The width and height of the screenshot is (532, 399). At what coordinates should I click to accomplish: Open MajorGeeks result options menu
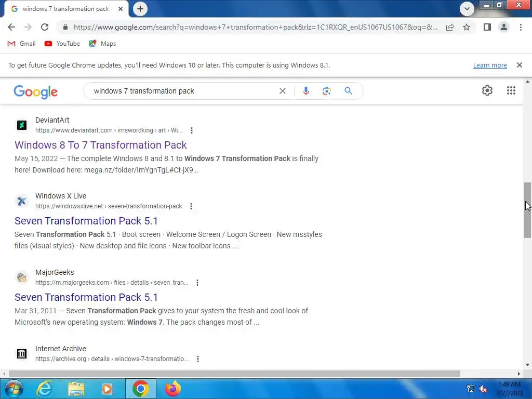pos(197,283)
